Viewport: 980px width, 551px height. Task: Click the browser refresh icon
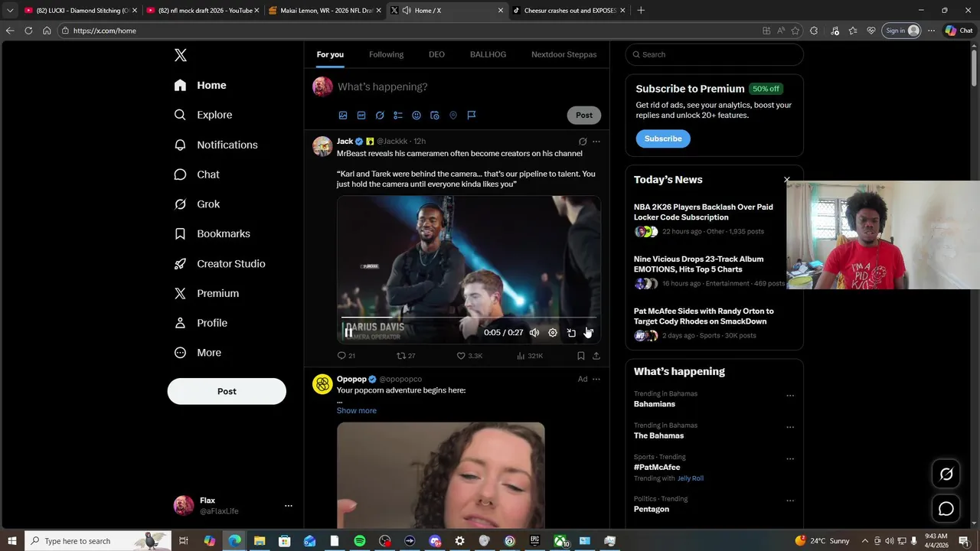point(28,31)
